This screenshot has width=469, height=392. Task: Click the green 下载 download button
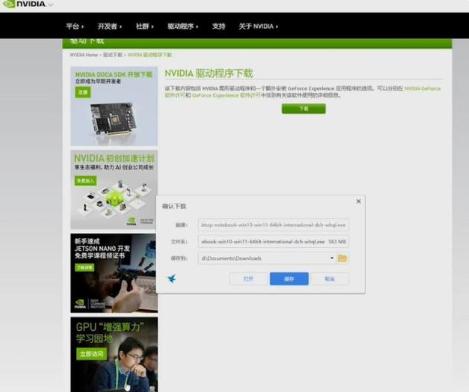pyautogui.click(x=304, y=109)
